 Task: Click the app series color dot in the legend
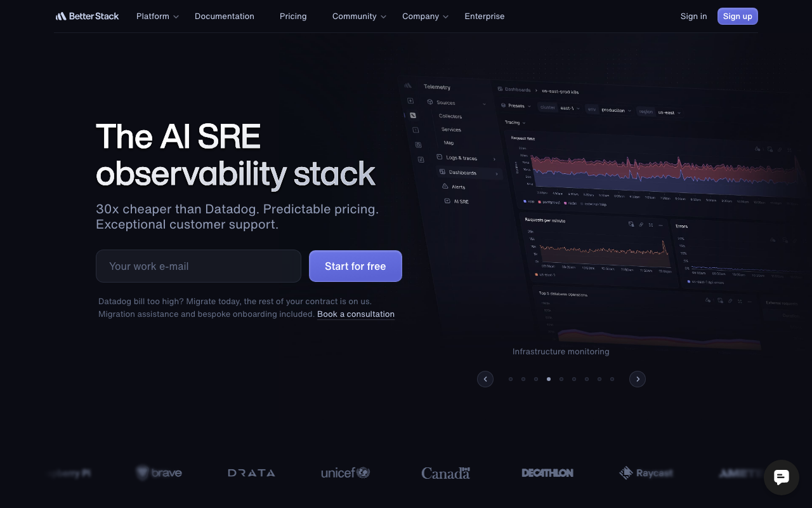[525, 201]
